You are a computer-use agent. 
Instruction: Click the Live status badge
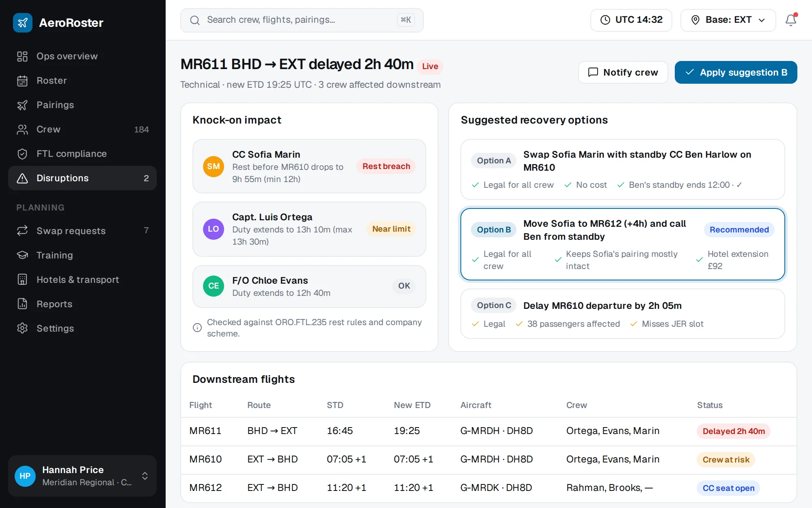point(430,66)
